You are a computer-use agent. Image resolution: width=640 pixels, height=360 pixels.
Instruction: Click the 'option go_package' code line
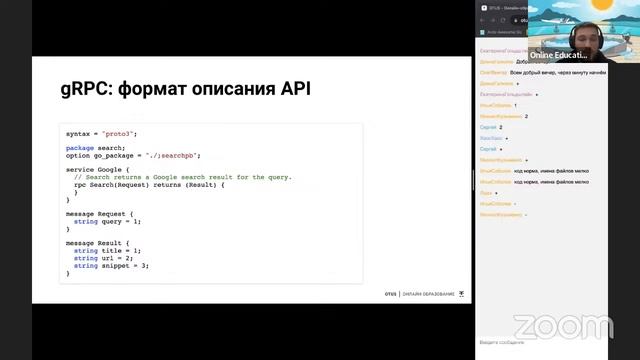133,156
